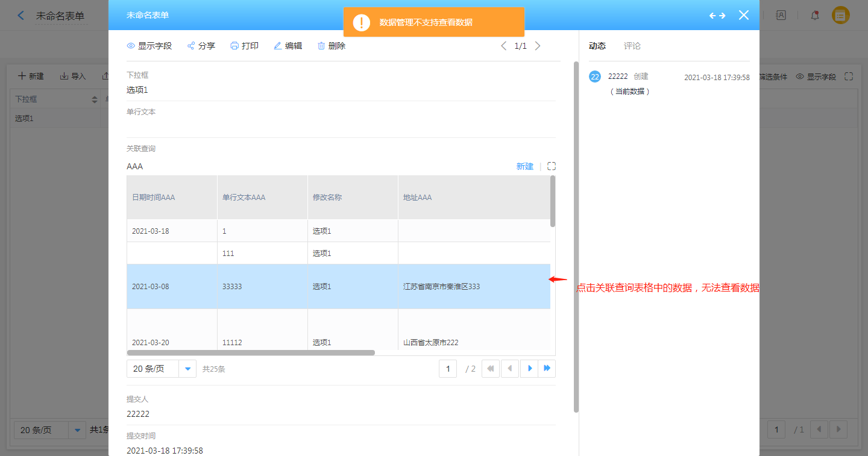Switch to the 评论 tab

coord(632,46)
